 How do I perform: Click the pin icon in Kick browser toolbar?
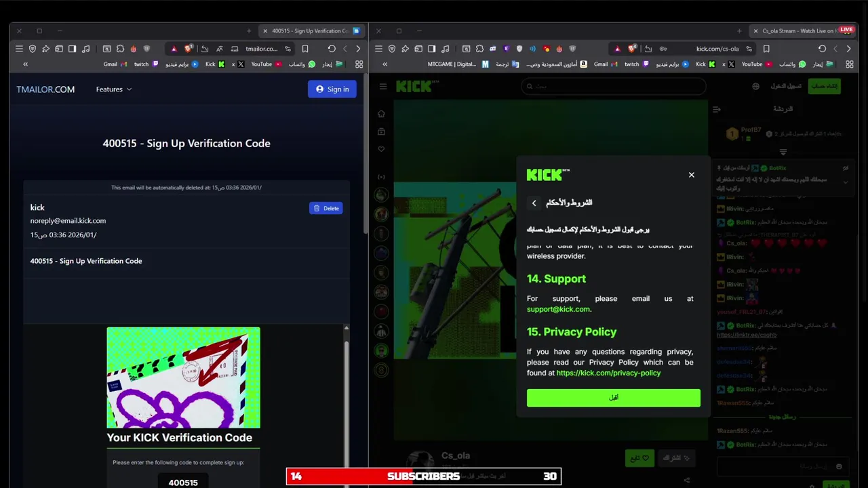click(x=405, y=49)
